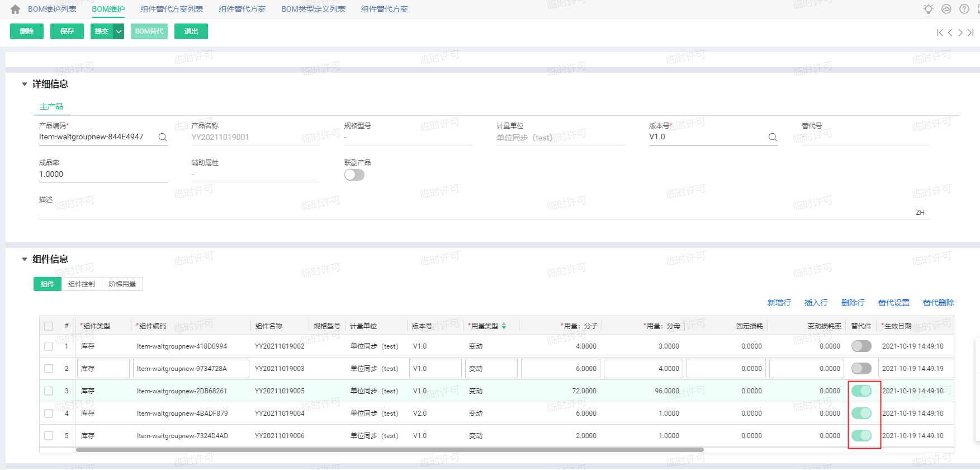Viewport: 980px width, 470px height.
Task: Sort by 用量类型 column arrows
Action: pos(504,326)
